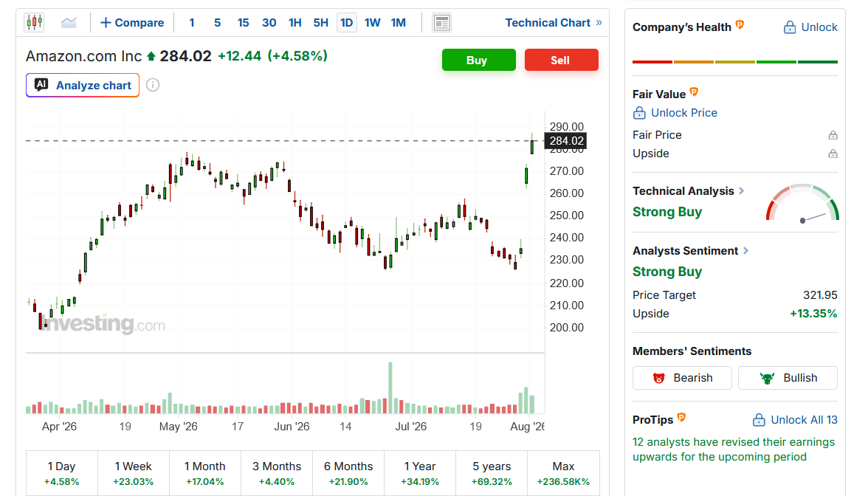Click the lock icon next to Upside
The image size is (868, 496).
click(833, 154)
